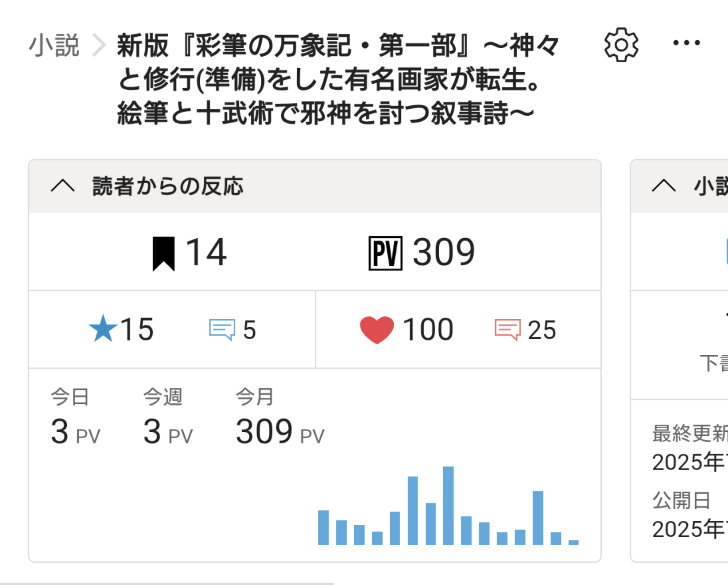This screenshot has height=585, width=728.
Task: Click the red comment bubble icon
Action: (507, 329)
